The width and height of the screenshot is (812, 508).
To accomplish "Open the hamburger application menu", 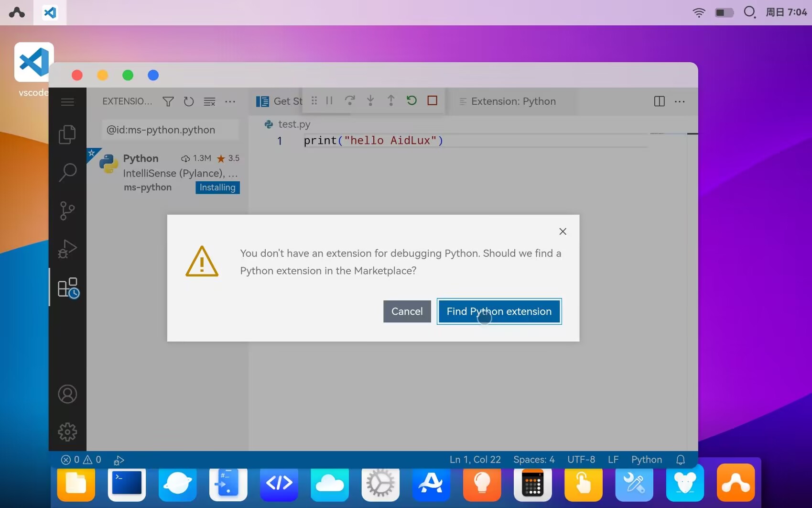I will tap(67, 101).
